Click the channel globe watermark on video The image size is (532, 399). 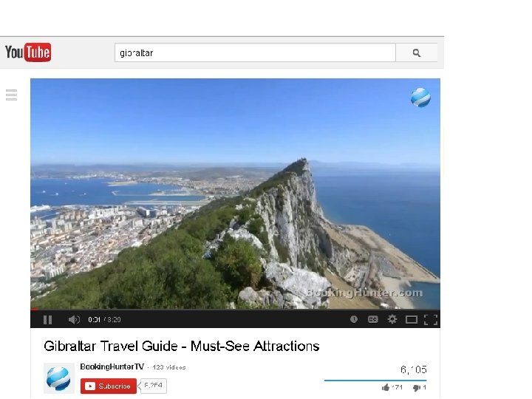tap(420, 98)
